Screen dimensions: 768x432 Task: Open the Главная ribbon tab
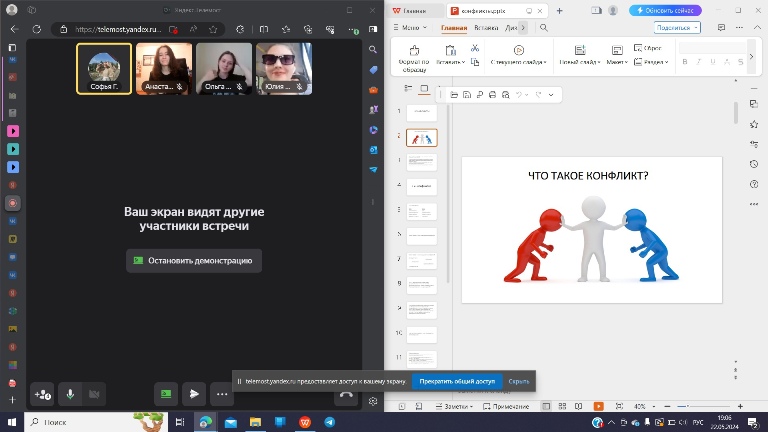pos(454,28)
